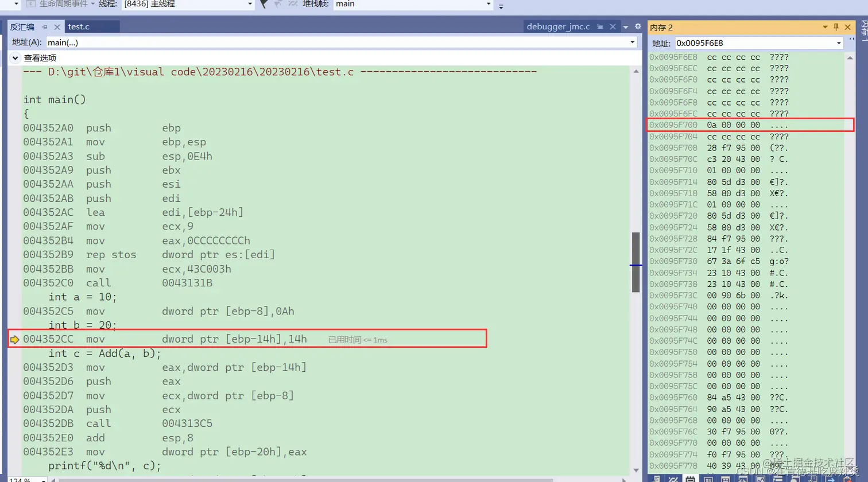Click memory panel scrollbar up arrow
The image size is (868, 482).
pos(850,57)
